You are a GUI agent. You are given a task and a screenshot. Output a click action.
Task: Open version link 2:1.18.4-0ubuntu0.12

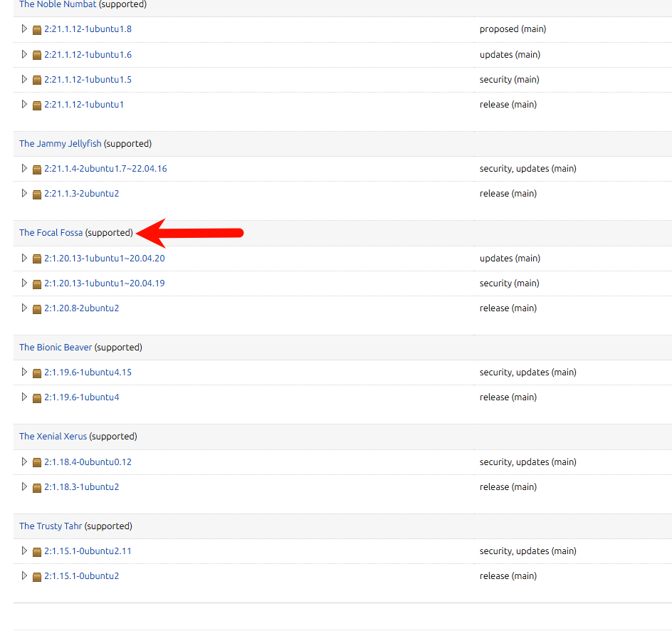88,462
